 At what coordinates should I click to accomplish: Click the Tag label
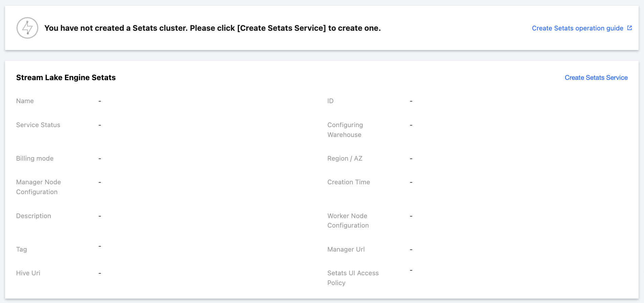[x=22, y=250]
